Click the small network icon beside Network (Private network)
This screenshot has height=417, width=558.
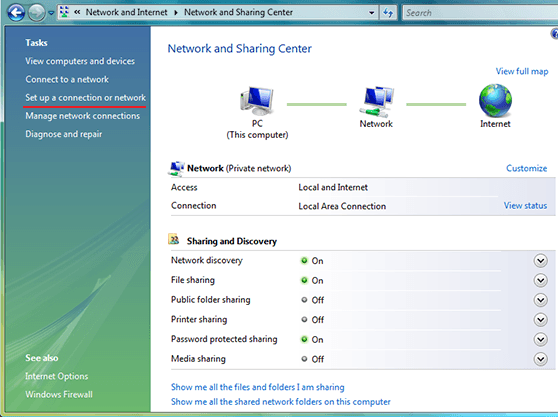176,168
